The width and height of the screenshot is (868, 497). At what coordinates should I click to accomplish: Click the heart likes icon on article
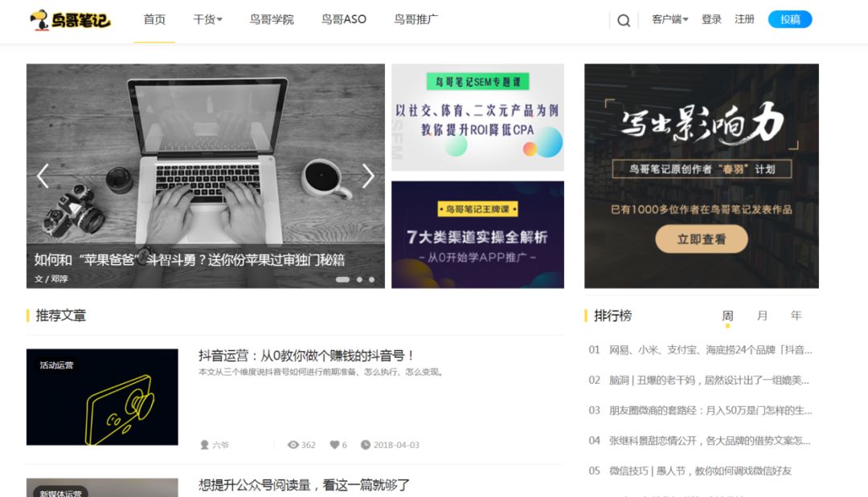(334, 445)
